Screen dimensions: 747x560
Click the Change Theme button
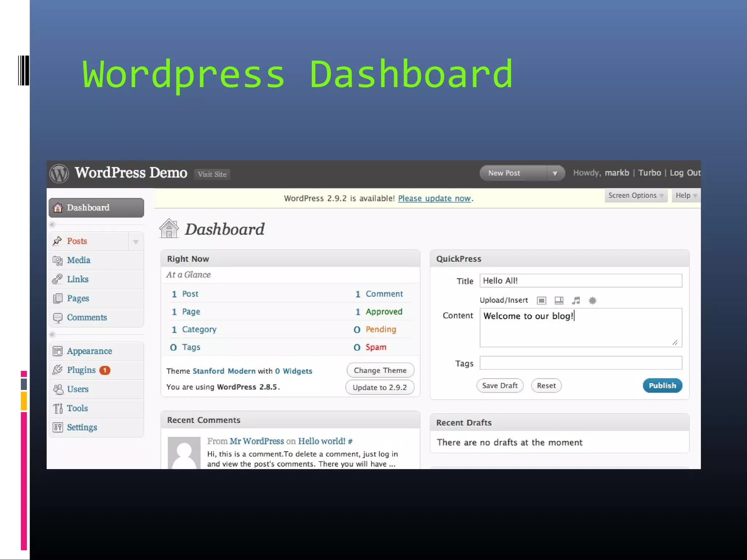click(x=380, y=370)
